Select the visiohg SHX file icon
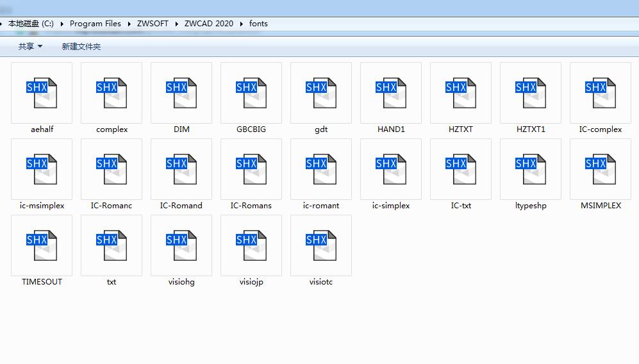This screenshot has height=364, width=639. click(x=181, y=245)
